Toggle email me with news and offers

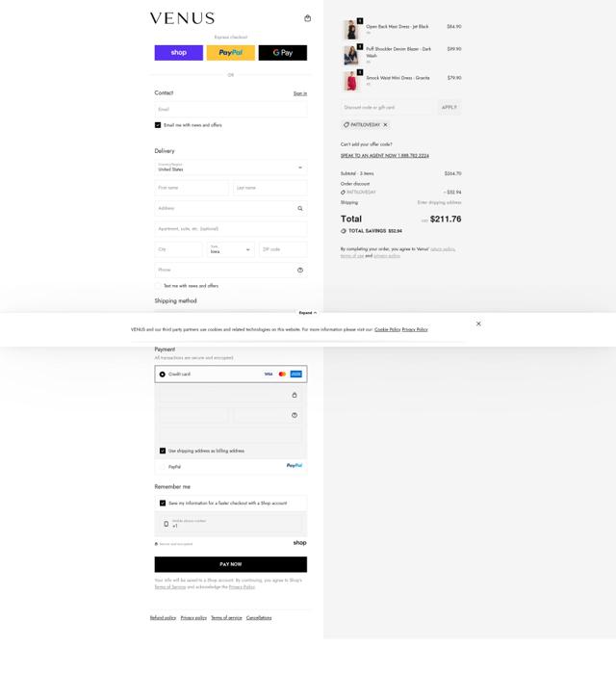[158, 125]
